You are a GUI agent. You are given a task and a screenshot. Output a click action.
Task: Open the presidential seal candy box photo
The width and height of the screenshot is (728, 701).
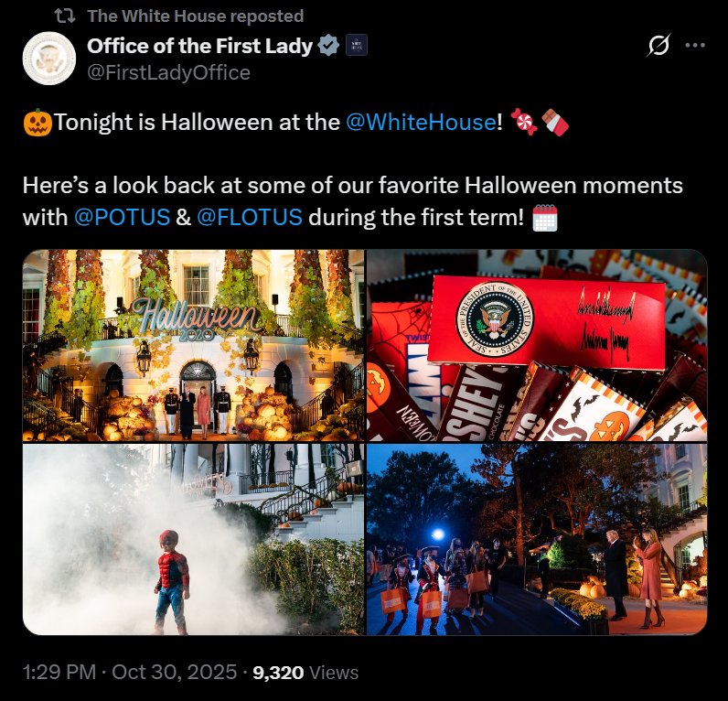537,345
